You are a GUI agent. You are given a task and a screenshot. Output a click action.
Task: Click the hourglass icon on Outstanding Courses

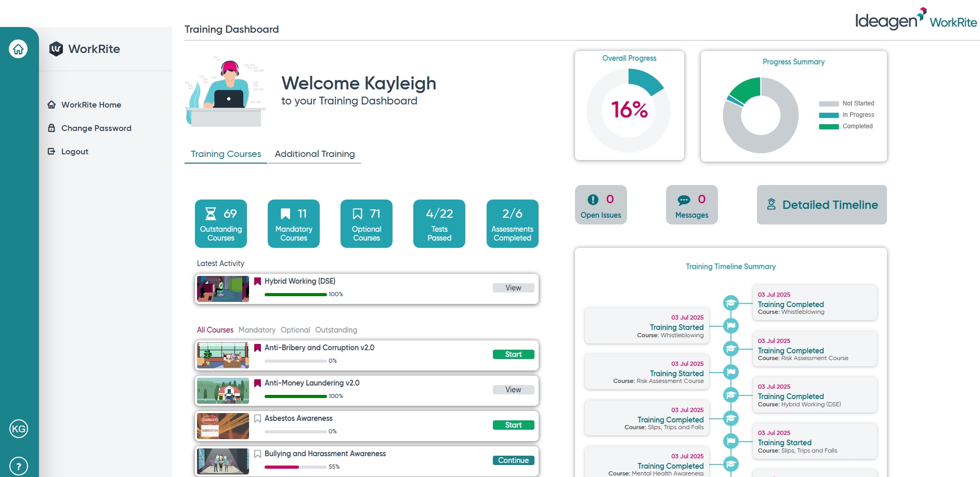pos(210,213)
